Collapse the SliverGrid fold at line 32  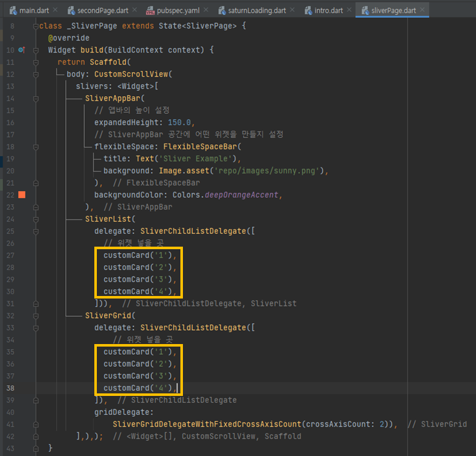[x=36, y=316]
